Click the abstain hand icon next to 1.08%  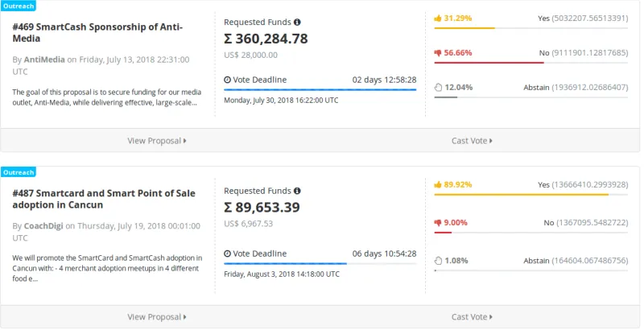tap(438, 261)
